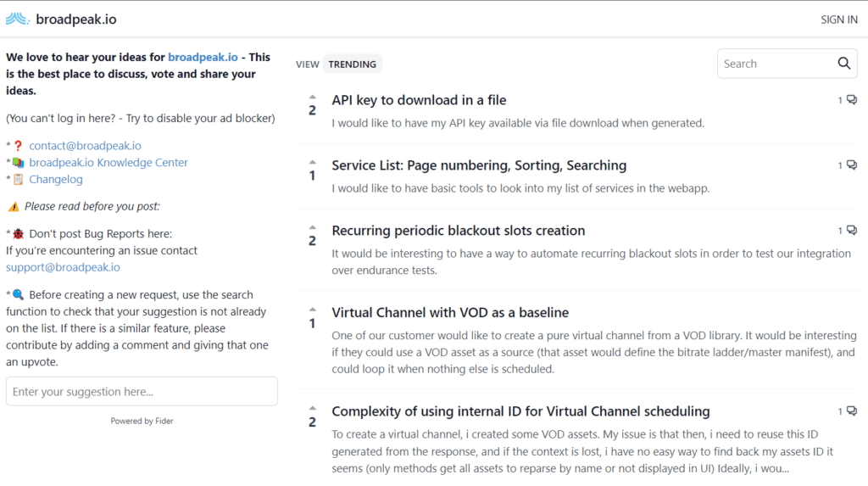The width and height of the screenshot is (868, 486).
Task: Open broadpeak.io Knowledge Center link
Action: pyautogui.click(x=108, y=162)
